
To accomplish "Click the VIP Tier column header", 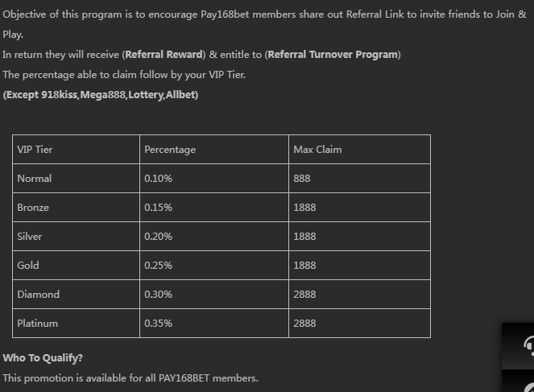I will [x=35, y=150].
